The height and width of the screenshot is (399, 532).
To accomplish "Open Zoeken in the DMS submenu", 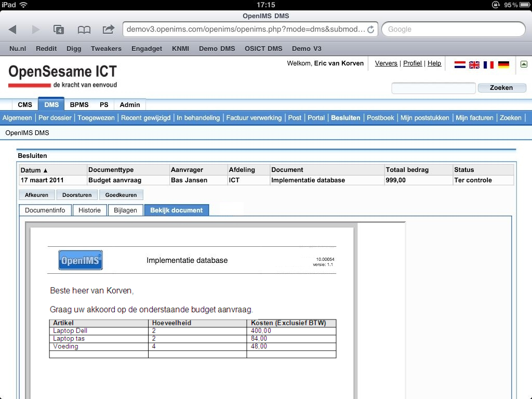I will click(x=510, y=118).
